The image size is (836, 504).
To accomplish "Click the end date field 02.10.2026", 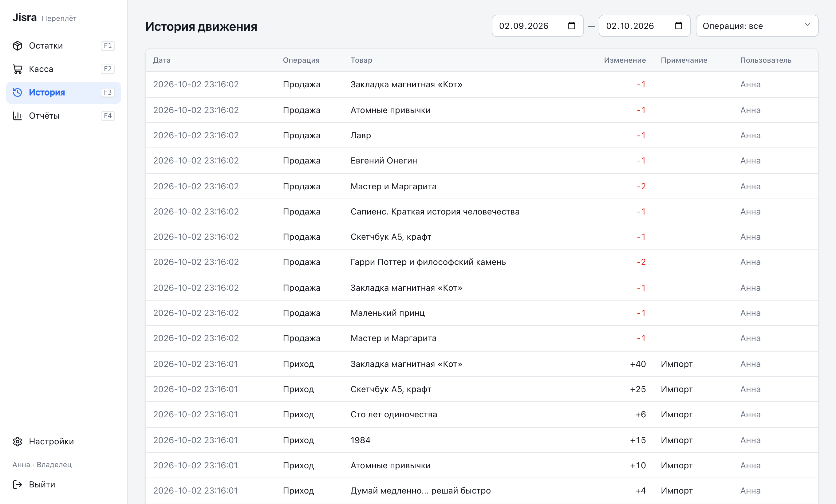I will [x=644, y=26].
